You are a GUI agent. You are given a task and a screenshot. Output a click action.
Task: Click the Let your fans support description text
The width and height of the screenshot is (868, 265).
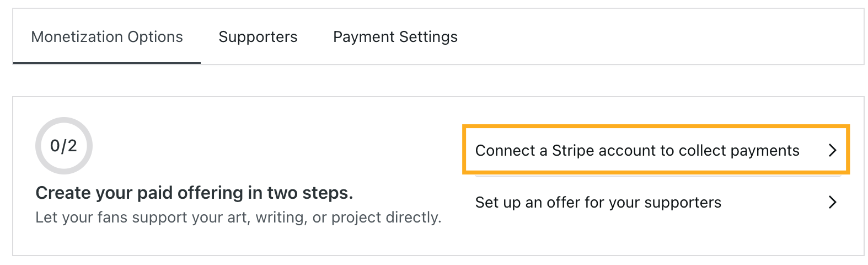238,218
